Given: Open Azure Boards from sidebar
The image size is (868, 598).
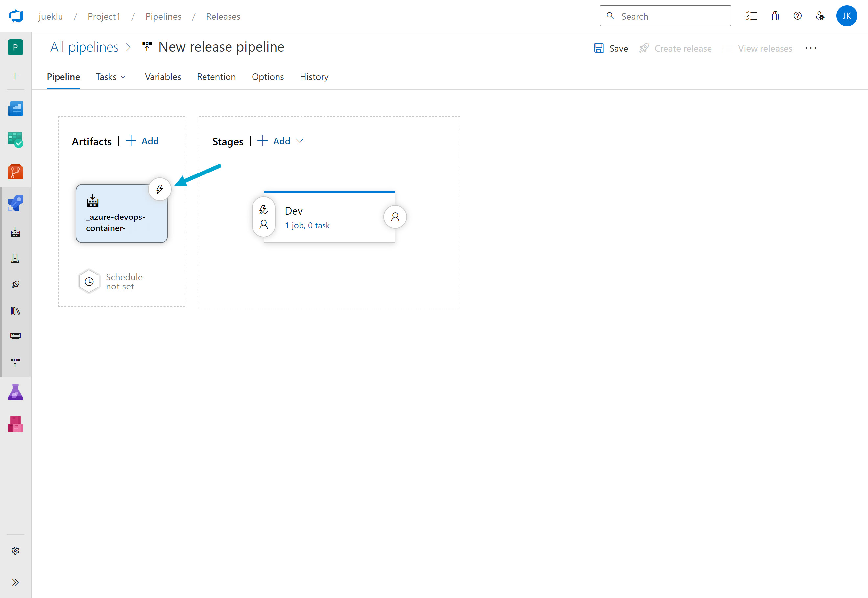Looking at the screenshot, I should click(x=15, y=140).
